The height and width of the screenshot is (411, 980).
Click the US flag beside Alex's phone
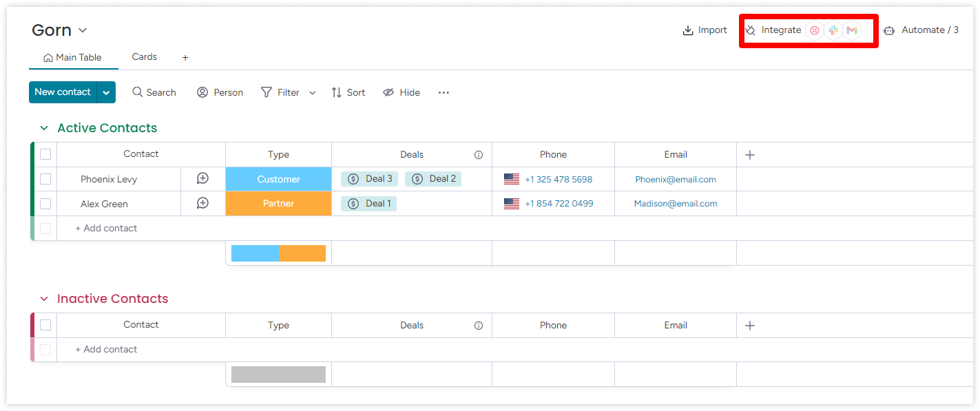click(512, 204)
